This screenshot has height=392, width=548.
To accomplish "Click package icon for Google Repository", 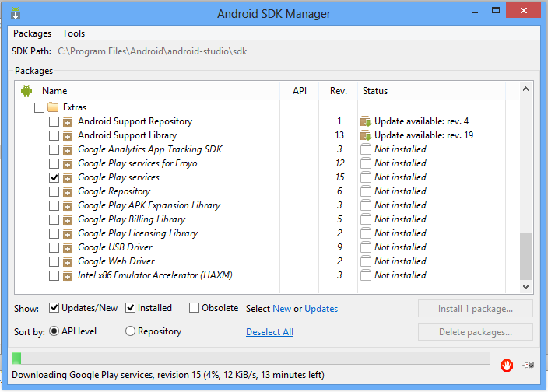I will (x=68, y=191).
